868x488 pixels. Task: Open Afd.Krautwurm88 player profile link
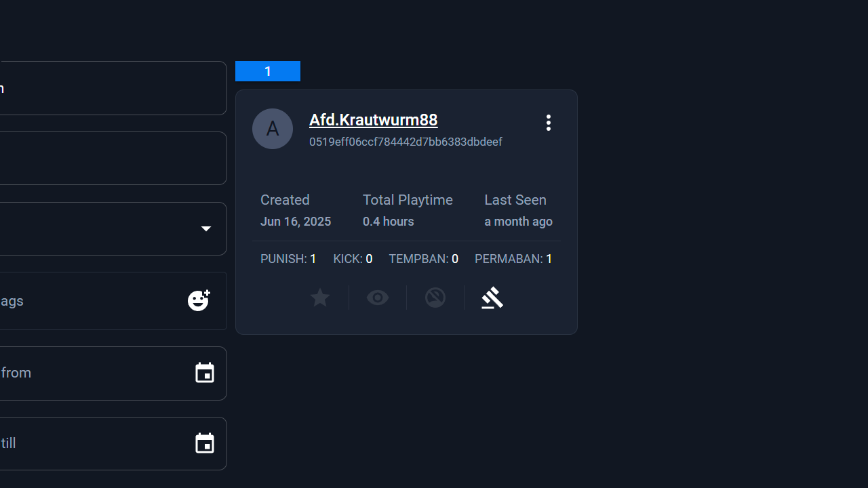373,120
